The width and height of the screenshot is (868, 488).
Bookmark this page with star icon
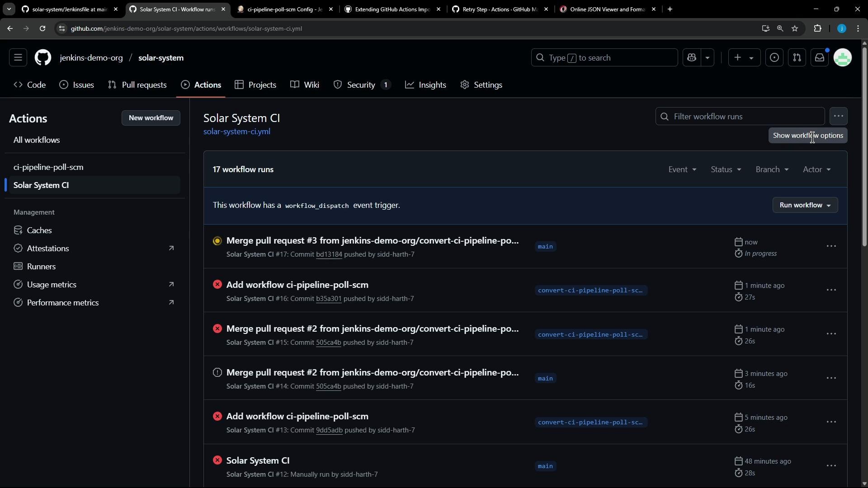795,28
